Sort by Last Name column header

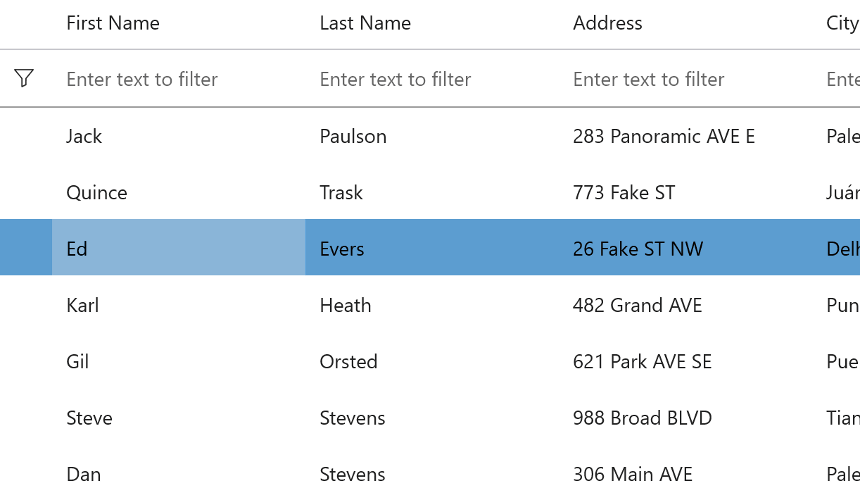(x=365, y=23)
